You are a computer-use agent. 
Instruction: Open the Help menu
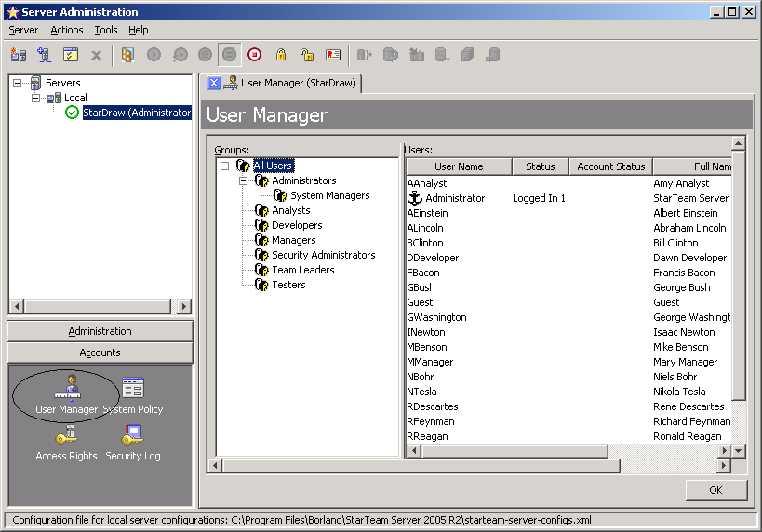pos(138,30)
